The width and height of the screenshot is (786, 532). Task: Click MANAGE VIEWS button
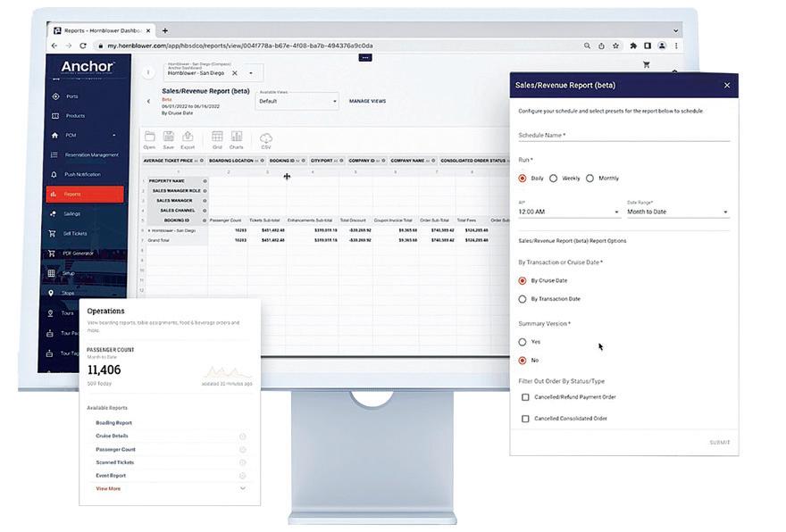coord(367,101)
